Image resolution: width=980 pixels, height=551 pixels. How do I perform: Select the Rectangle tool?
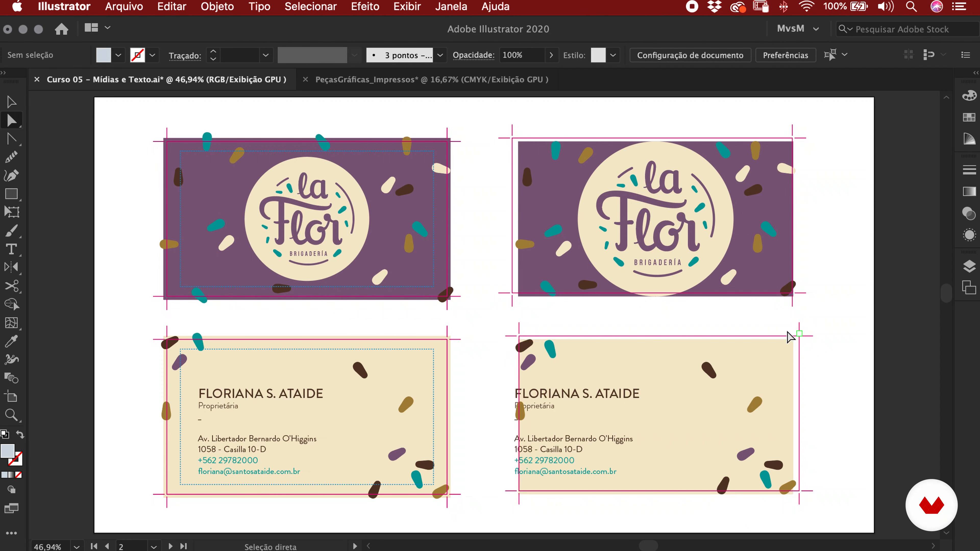[x=11, y=194]
